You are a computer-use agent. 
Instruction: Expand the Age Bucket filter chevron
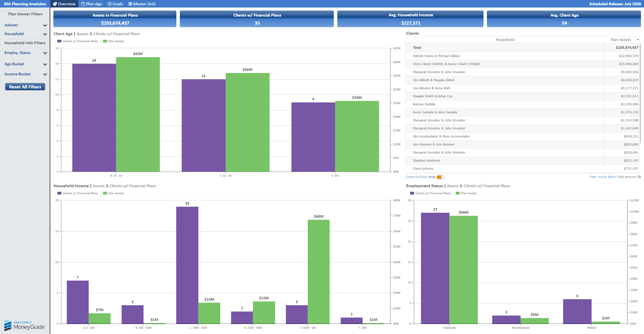(x=45, y=64)
